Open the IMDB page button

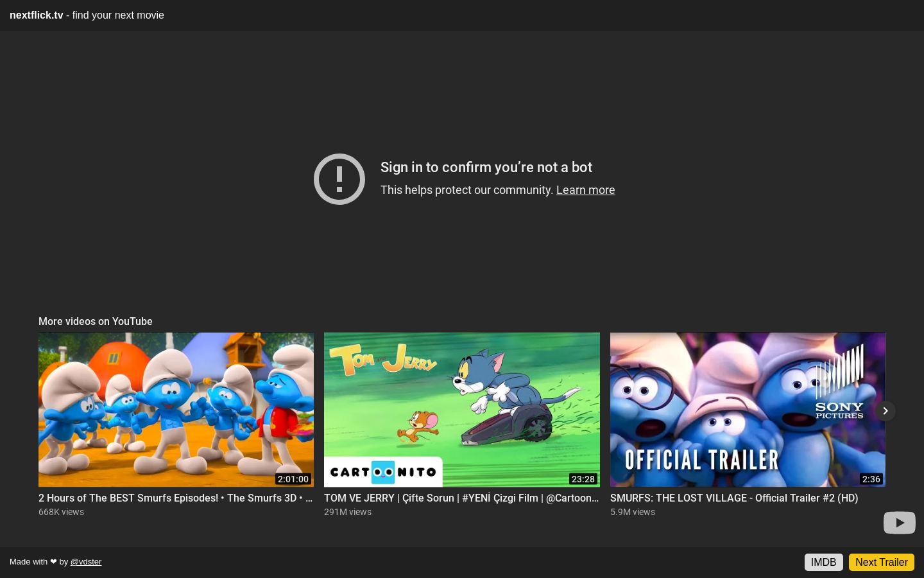pyautogui.click(x=824, y=563)
